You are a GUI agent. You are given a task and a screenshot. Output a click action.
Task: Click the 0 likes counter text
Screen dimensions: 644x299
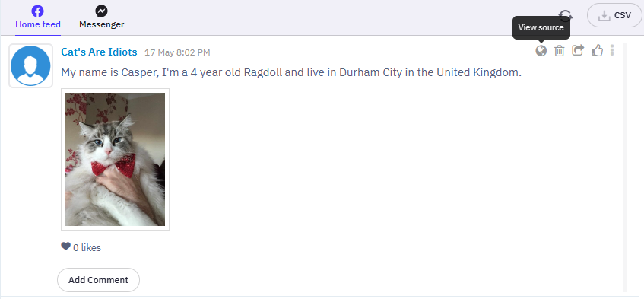click(x=87, y=248)
